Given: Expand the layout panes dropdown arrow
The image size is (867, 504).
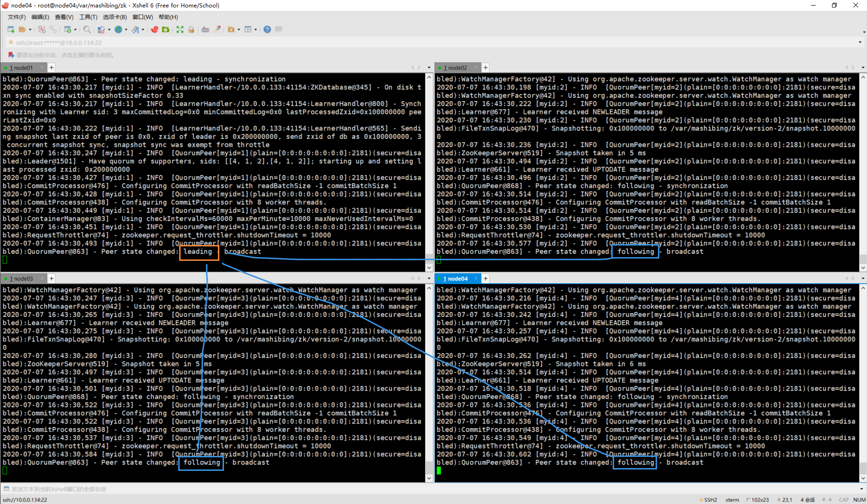Looking at the screenshot, I should coord(256,29).
